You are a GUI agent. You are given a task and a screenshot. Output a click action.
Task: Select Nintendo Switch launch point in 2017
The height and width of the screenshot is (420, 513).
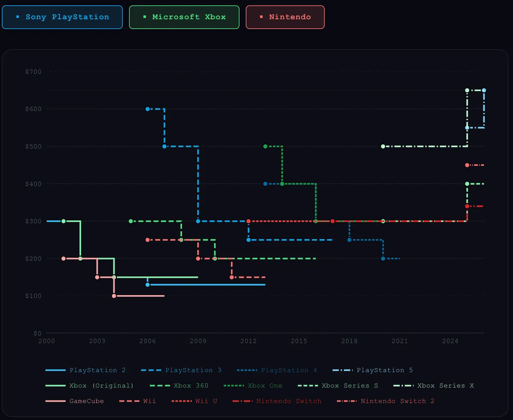point(333,221)
